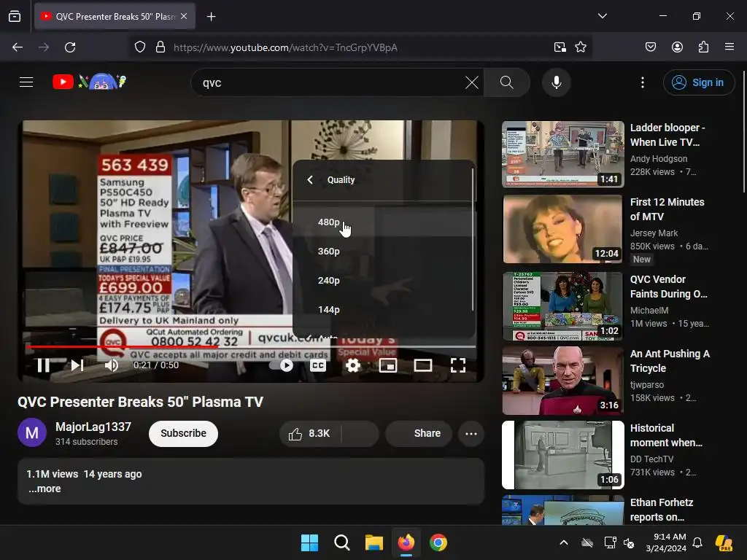This screenshot has width=747, height=560.
Task: Open First 12 Minutes of MTV title
Action: [667, 209]
